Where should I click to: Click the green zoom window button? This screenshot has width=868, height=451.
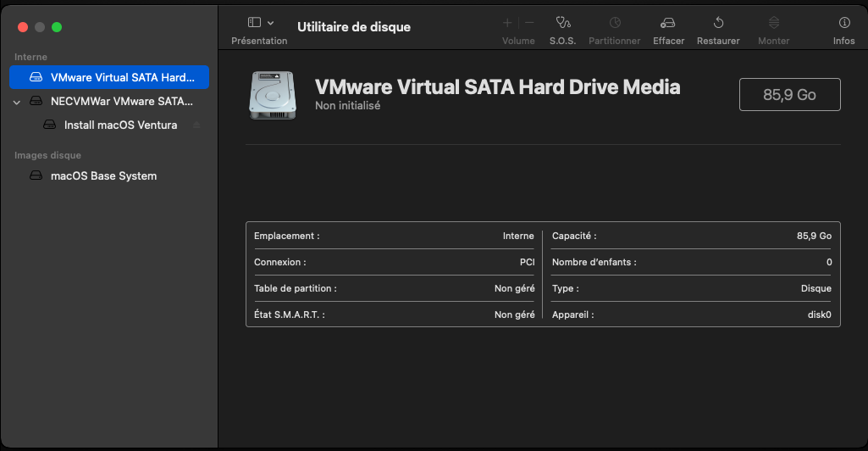(x=57, y=27)
